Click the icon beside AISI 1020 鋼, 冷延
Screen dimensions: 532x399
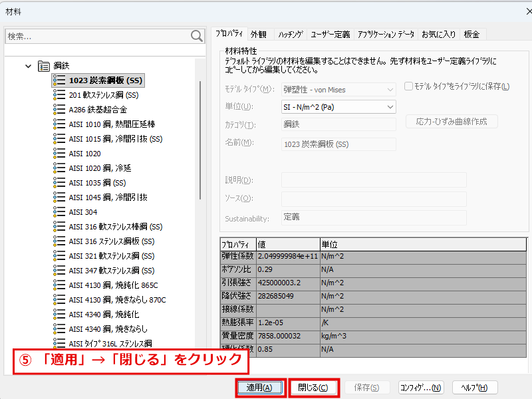click(59, 168)
